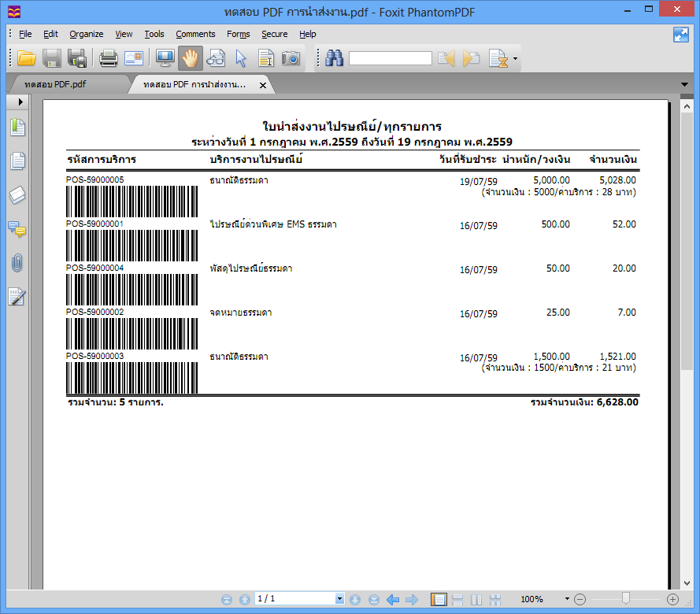This screenshot has height=614, width=700.
Task: Select continuous facing view mode
Action: (495, 599)
